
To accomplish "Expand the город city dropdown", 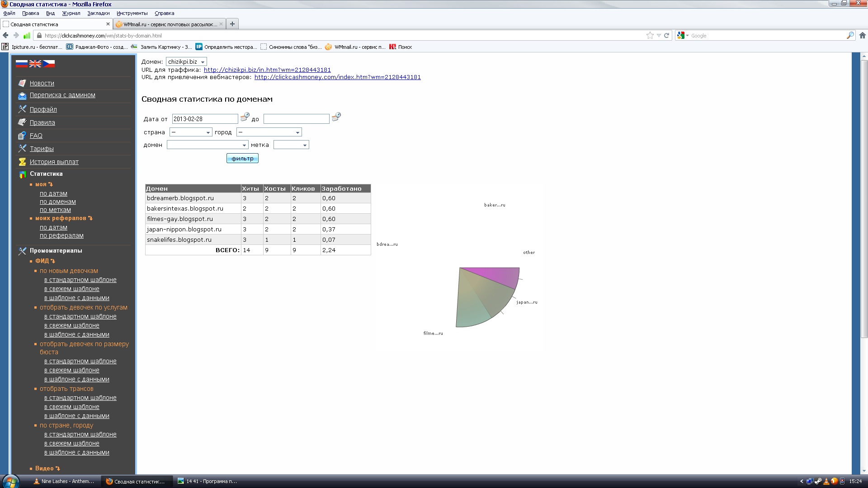I will pyautogui.click(x=269, y=132).
